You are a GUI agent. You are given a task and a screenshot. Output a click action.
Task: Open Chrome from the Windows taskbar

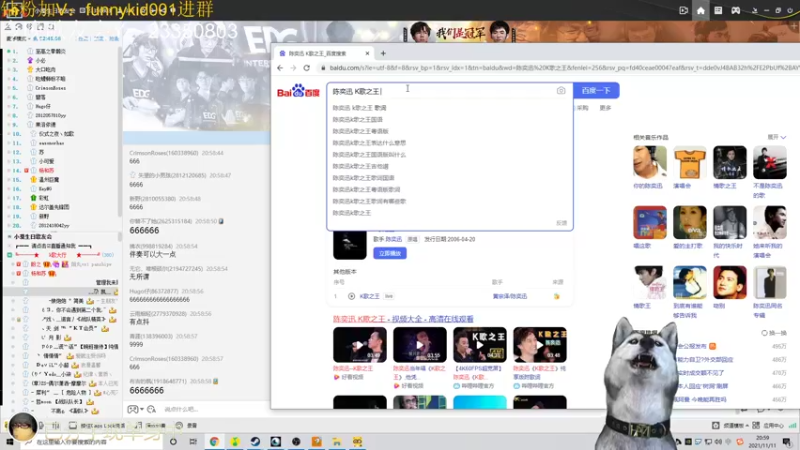click(x=214, y=442)
